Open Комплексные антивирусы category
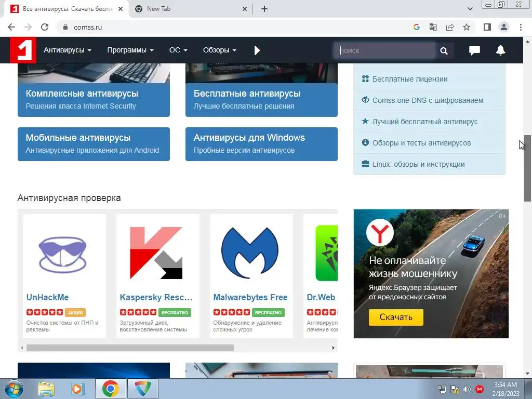This screenshot has height=399, width=532. click(x=94, y=99)
